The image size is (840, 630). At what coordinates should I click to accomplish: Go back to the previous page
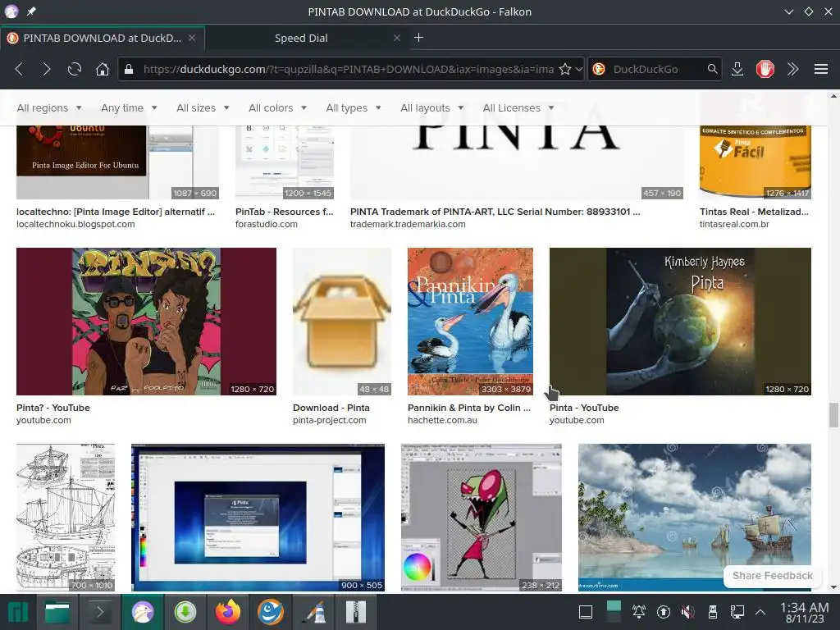coord(20,69)
